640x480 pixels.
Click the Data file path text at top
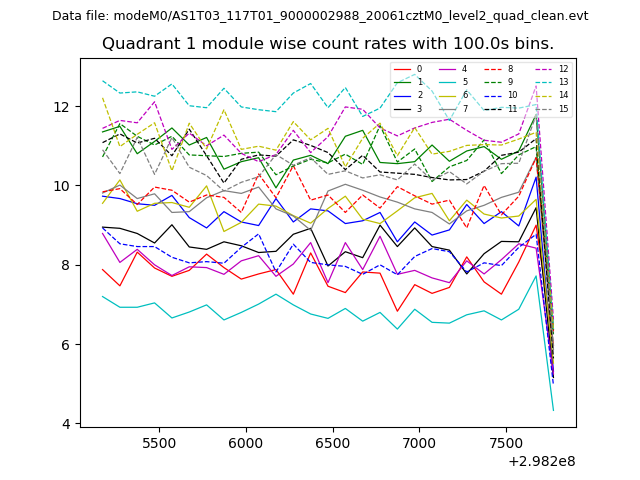pos(320,16)
